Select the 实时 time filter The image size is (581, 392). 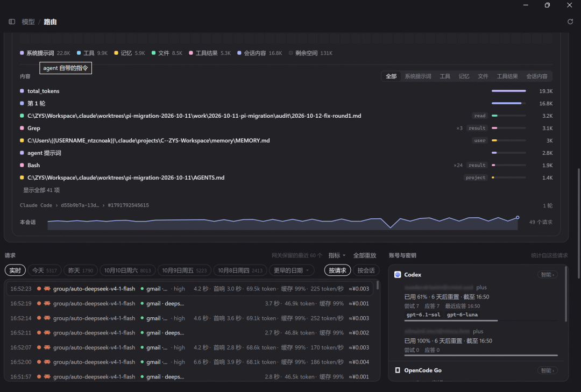[15, 270]
